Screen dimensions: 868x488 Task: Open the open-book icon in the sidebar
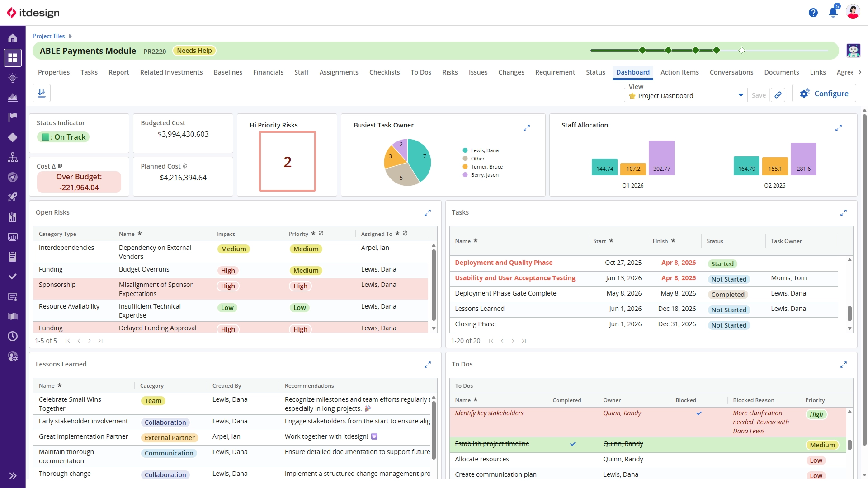click(x=13, y=316)
